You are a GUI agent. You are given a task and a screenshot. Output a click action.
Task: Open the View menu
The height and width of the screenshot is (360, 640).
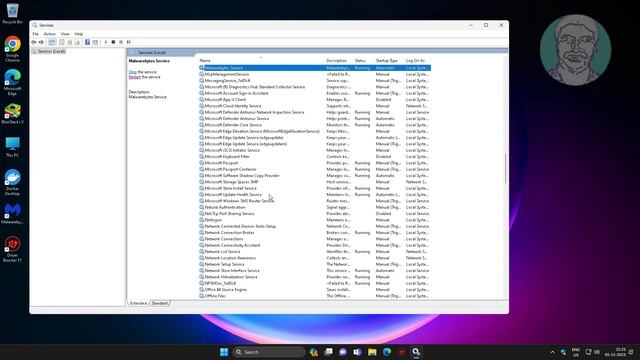(65, 34)
